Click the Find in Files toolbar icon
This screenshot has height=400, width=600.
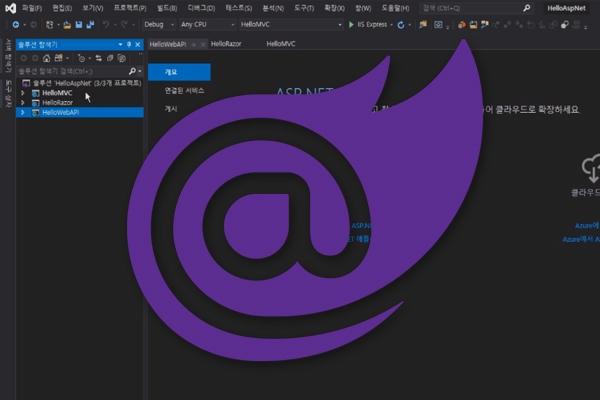coord(423,24)
